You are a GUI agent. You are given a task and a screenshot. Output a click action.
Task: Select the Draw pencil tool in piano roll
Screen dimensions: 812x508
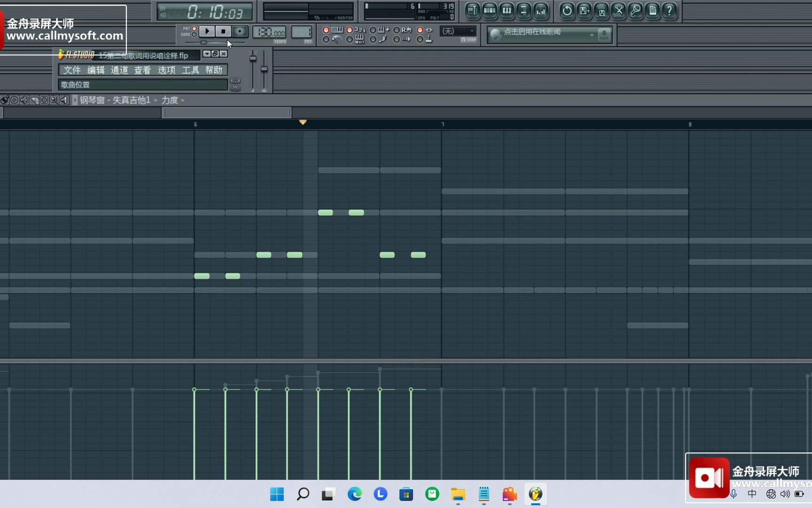tap(5, 100)
